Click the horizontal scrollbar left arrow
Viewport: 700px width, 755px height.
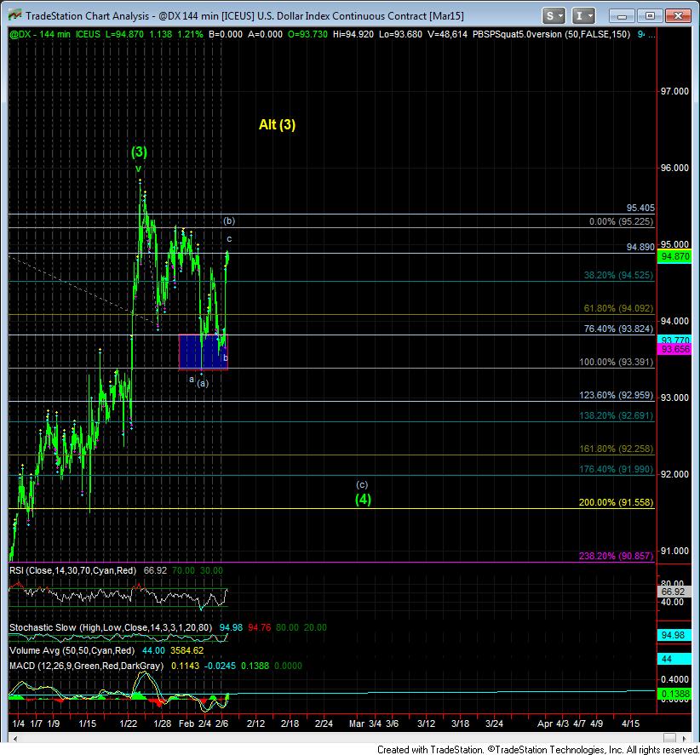pyautogui.click(x=14, y=736)
